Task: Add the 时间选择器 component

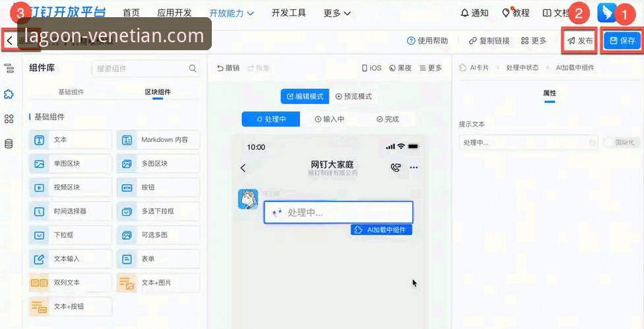Action: point(70,211)
